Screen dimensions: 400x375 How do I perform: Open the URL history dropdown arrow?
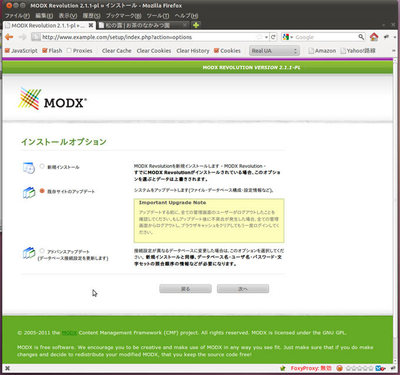tap(266, 37)
